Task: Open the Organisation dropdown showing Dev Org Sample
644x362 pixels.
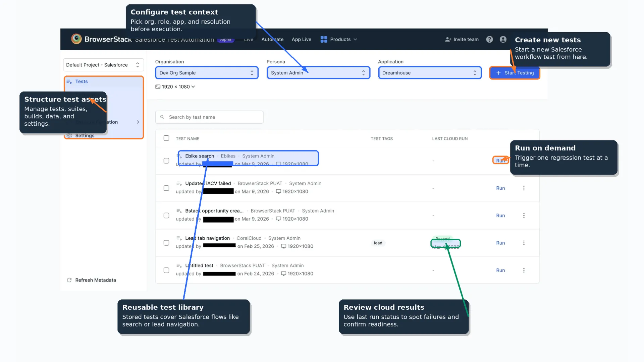Action: click(207, 73)
